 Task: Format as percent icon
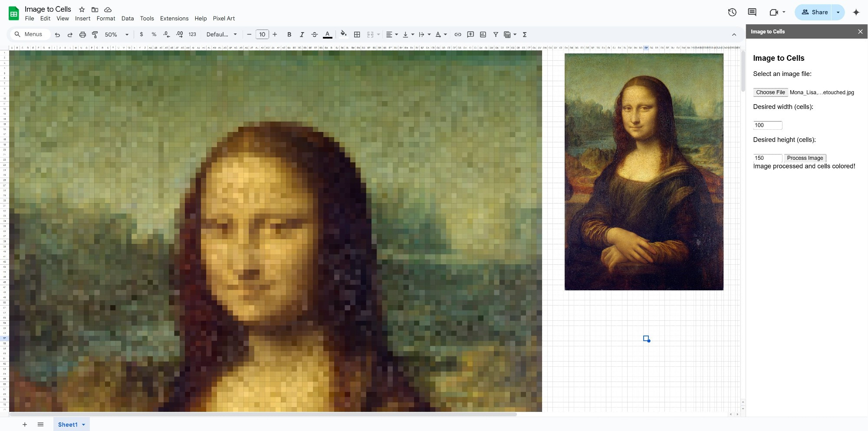pyautogui.click(x=154, y=34)
